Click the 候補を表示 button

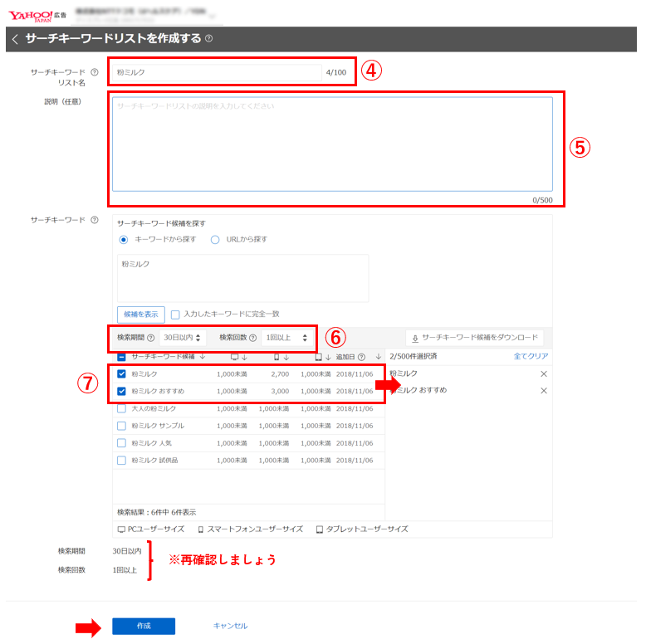(x=140, y=315)
